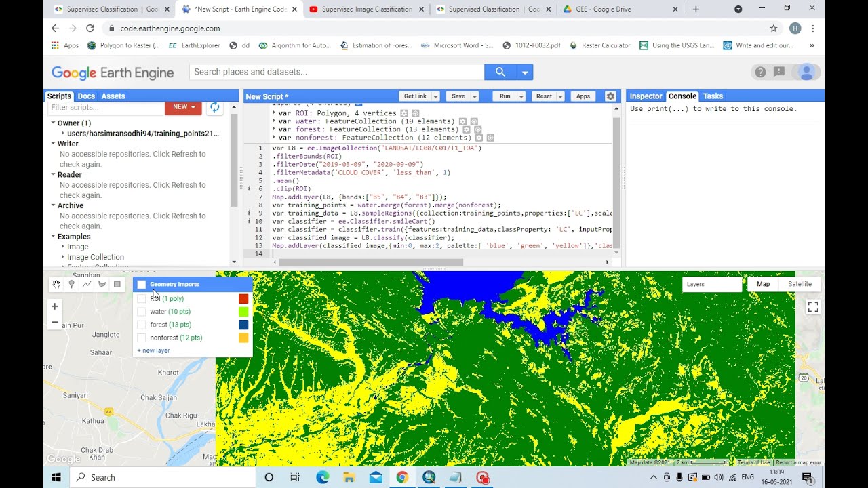Click the Filter scripts input box
This screenshot has width=868, height=488.
coord(105,107)
